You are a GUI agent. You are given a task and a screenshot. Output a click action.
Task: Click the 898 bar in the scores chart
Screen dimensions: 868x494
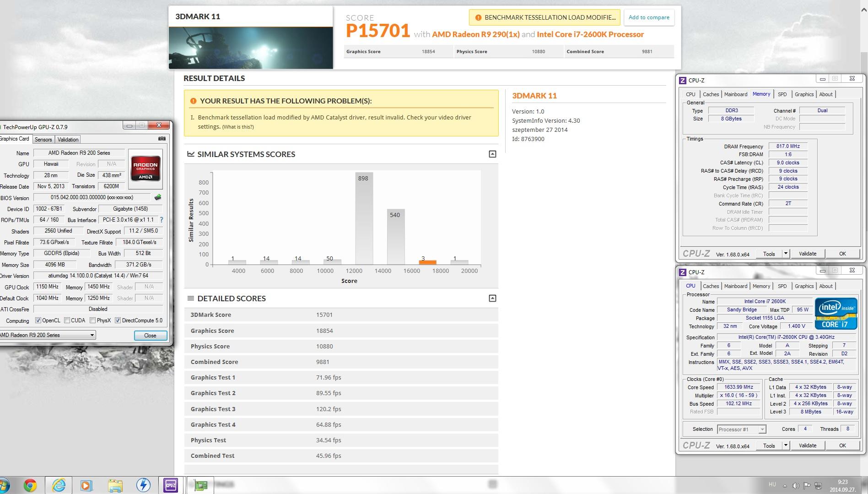(364, 218)
